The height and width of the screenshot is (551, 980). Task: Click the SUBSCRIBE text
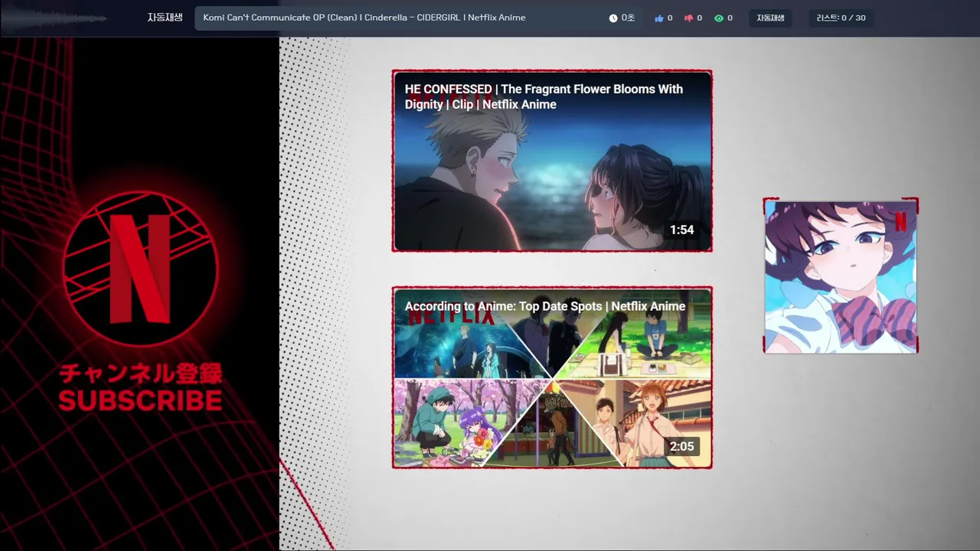click(140, 400)
